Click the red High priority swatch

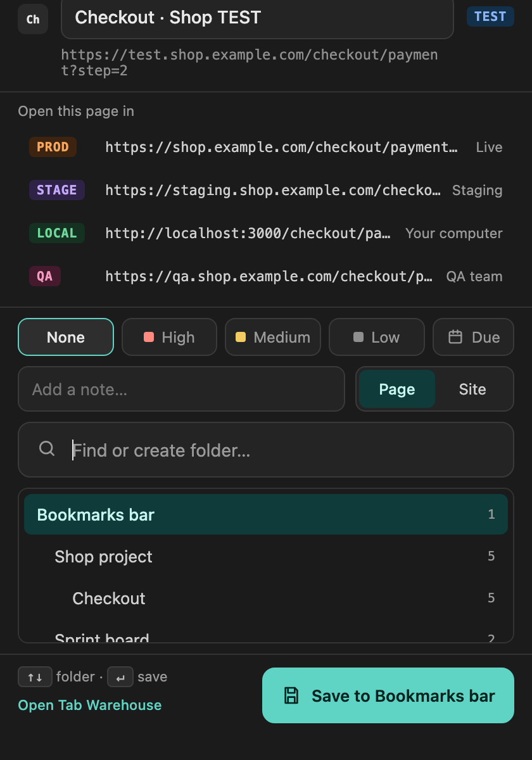coord(149,337)
